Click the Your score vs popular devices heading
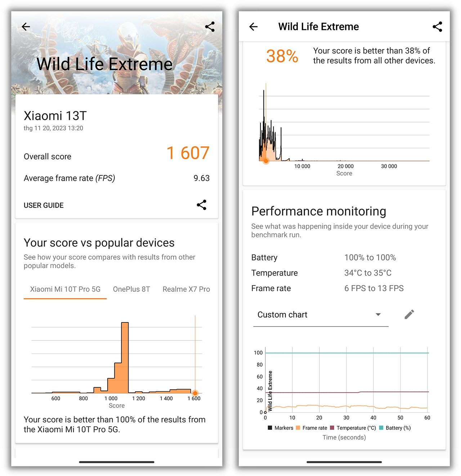The height and width of the screenshot is (476, 461). tap(99, 243)
